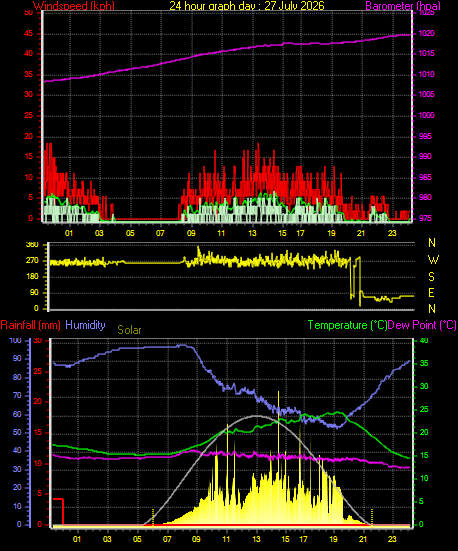This screenshot has width=458, height=551.
Task: Click hour 23 under the bottom temperature chart
Action: point(393,539)
